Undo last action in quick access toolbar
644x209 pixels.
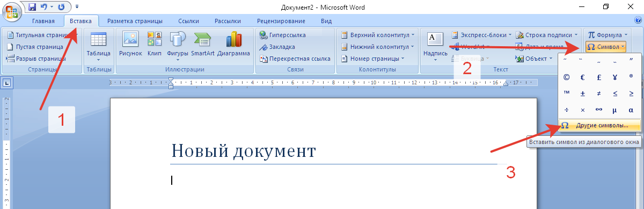45,7
